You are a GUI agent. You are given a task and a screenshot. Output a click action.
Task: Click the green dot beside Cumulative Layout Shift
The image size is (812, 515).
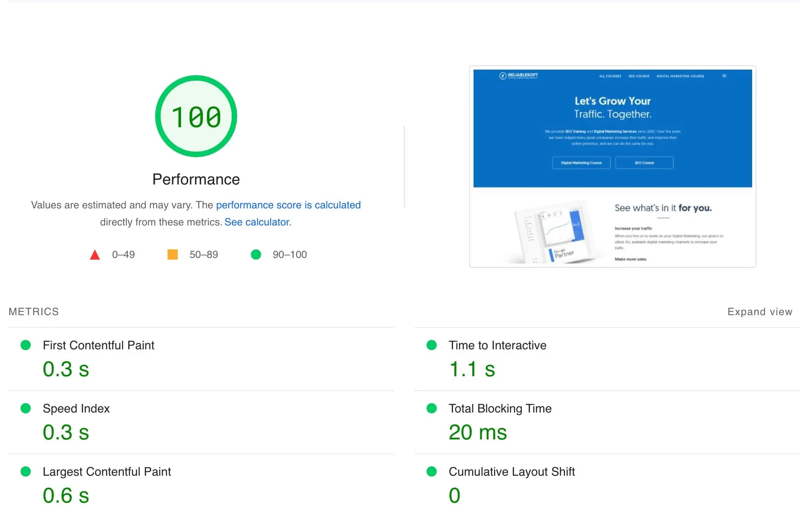432,471
